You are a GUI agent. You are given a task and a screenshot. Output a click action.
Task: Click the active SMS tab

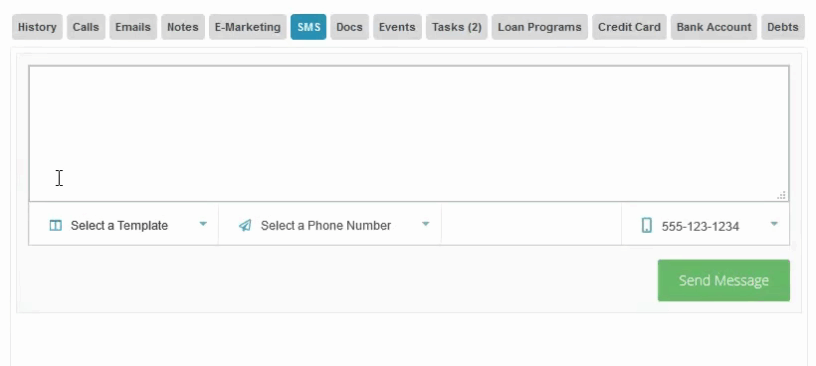tap(309, 27)
